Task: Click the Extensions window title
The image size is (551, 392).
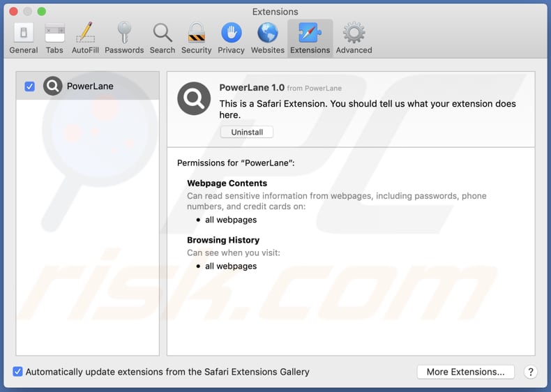Action: [x=275, y=12]
